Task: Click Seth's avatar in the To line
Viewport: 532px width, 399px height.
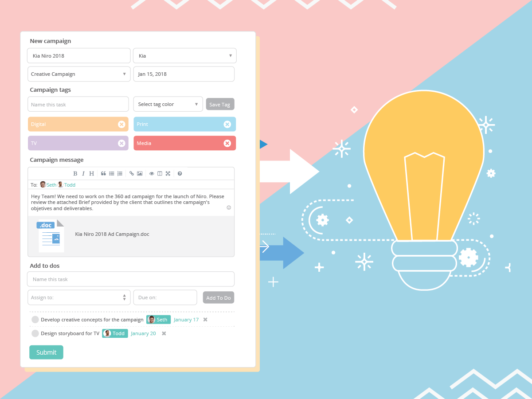Action: tap(43, 184)
